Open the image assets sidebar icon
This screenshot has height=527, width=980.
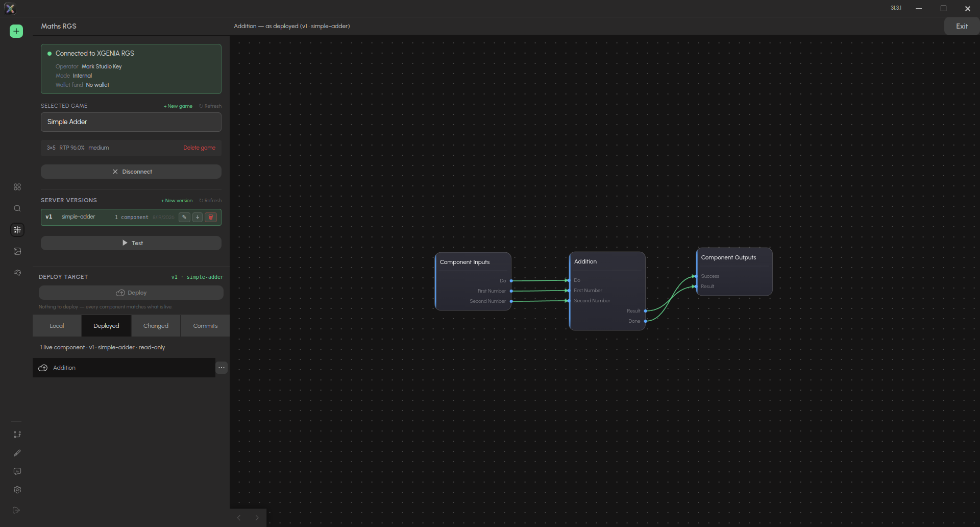point(17,251)
